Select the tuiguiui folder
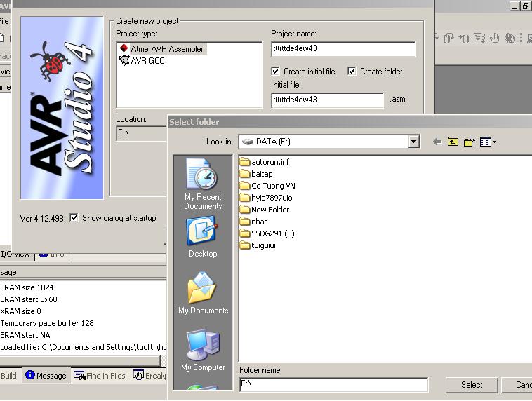Image resolution: width=532 pixels, height=401 pixels. click(x=258, y=245)
